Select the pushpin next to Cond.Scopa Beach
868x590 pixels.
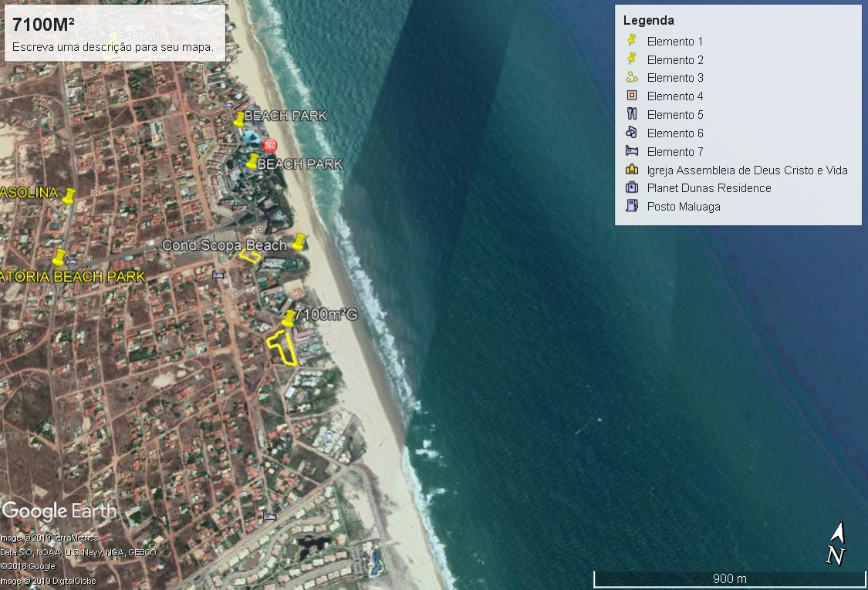click(x=299, y=242)
